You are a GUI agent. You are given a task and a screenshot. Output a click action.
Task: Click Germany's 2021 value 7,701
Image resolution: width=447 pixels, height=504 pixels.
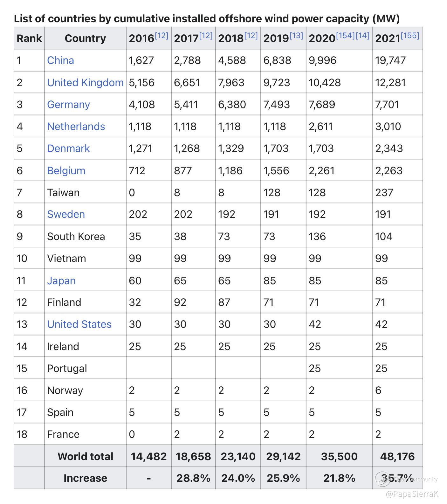click(x=387, y=105)
